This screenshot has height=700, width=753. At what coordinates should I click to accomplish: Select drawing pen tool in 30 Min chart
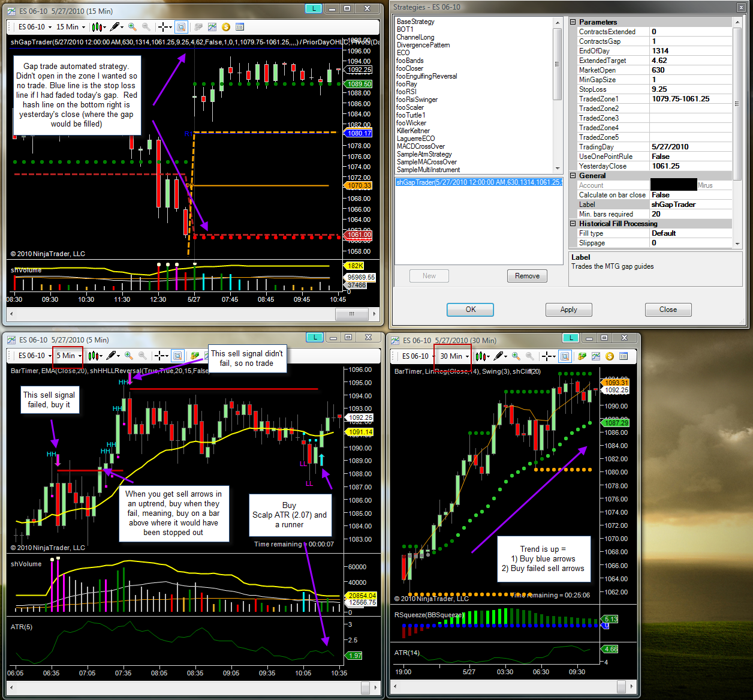click(500, 356)
